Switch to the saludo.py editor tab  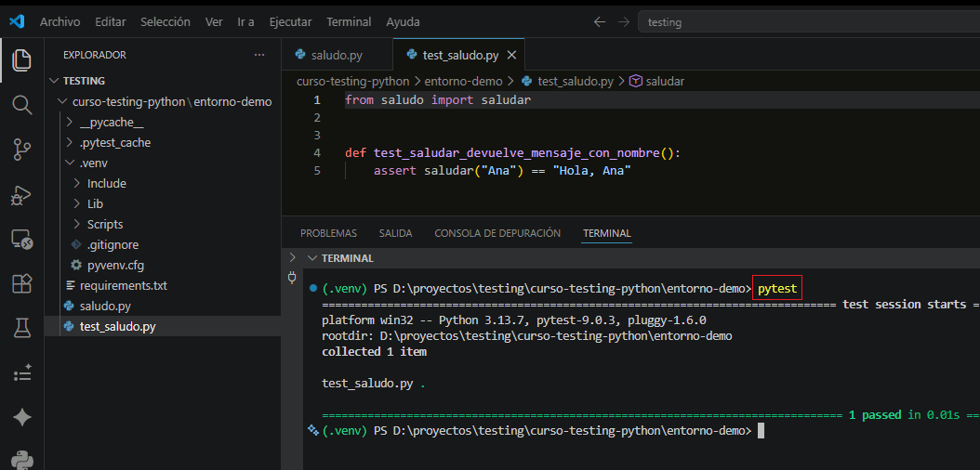coord(337,55)
